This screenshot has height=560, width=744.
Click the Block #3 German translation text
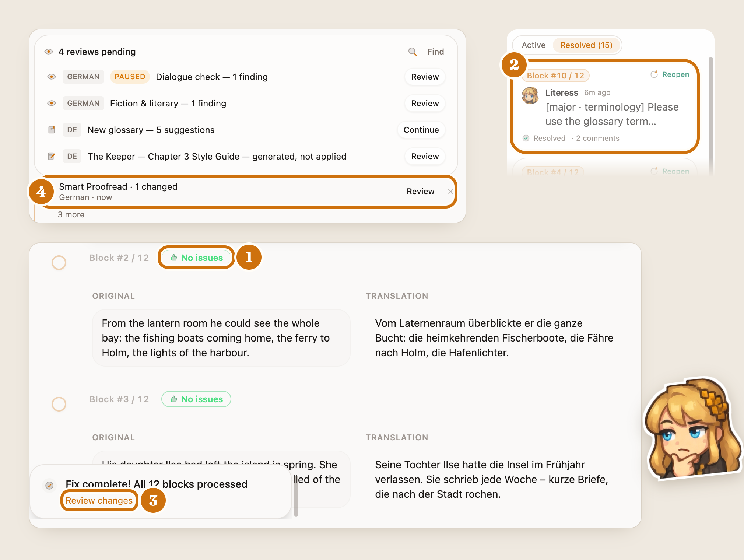tap(492, 479)
